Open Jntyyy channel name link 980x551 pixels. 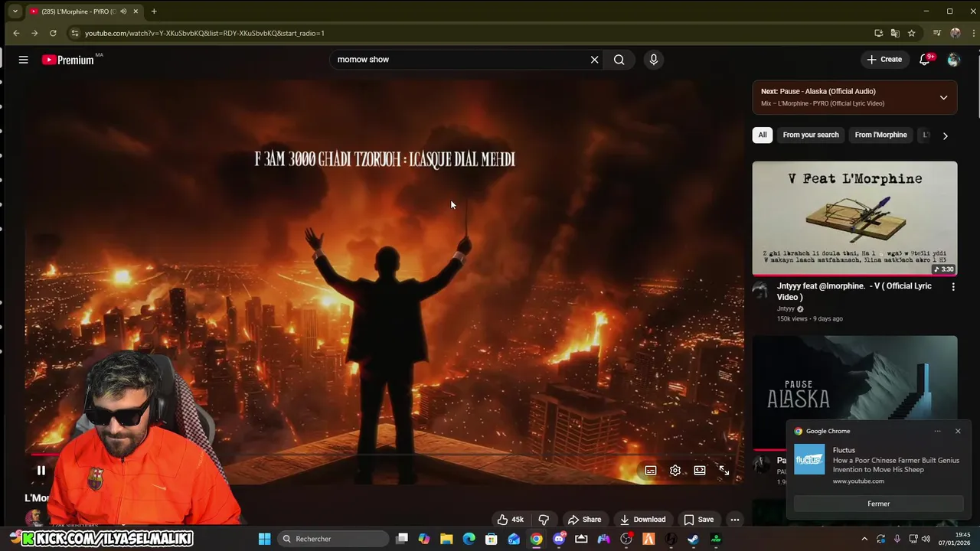click(x=786, y=308)
